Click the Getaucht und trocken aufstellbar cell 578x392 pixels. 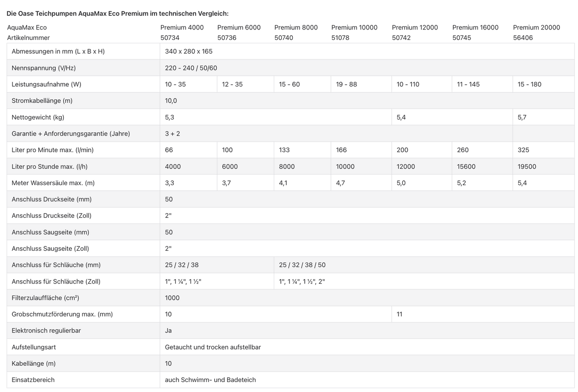coord(213,347)
